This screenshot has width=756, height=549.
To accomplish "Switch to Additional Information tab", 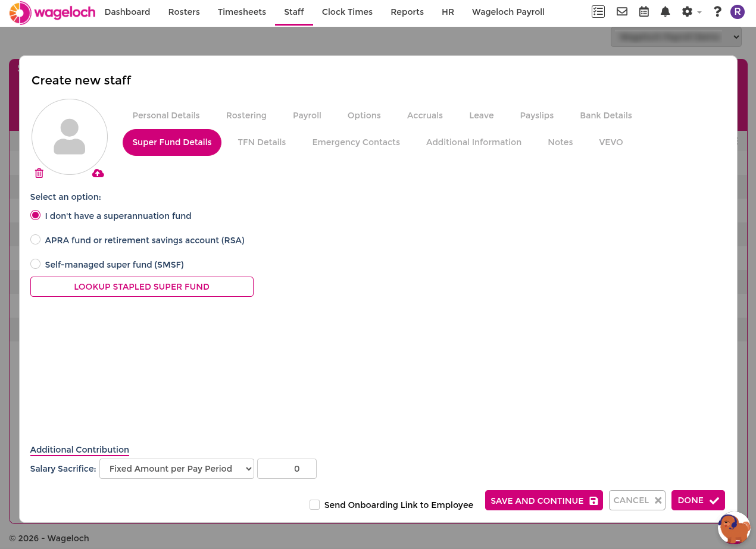I will click(x=474, y=142).
